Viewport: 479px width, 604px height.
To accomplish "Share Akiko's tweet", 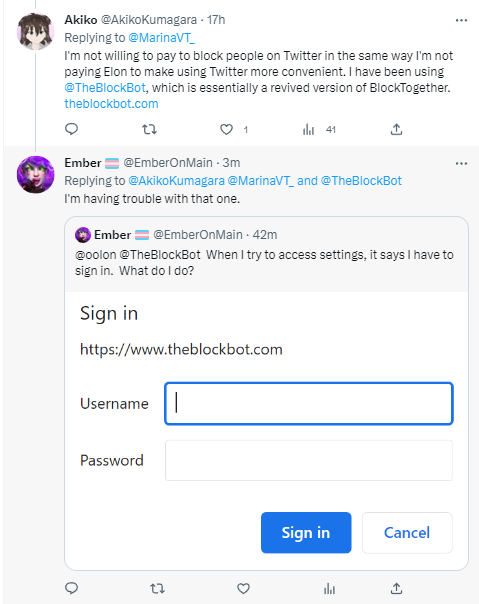I will coord(396,129).
